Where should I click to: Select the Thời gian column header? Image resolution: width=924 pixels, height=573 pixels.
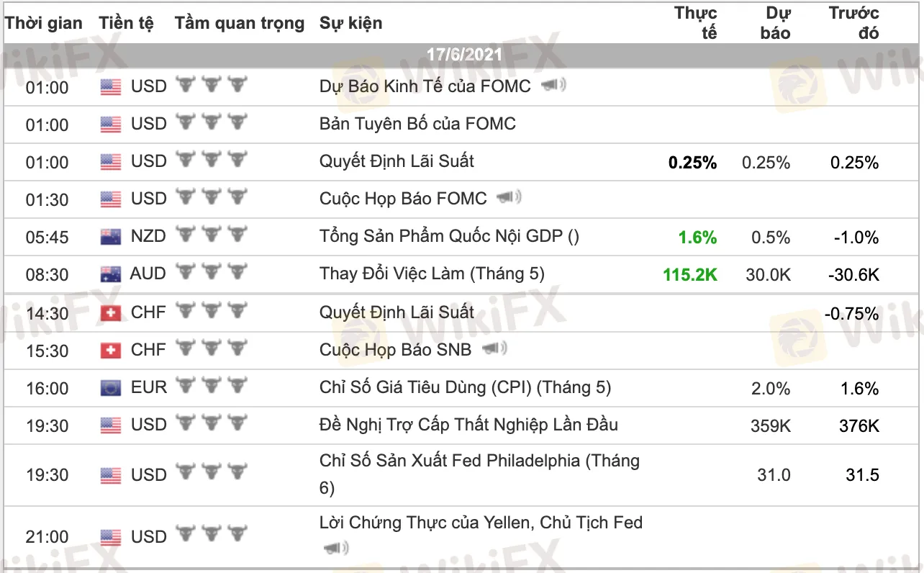tap(44, 23)
